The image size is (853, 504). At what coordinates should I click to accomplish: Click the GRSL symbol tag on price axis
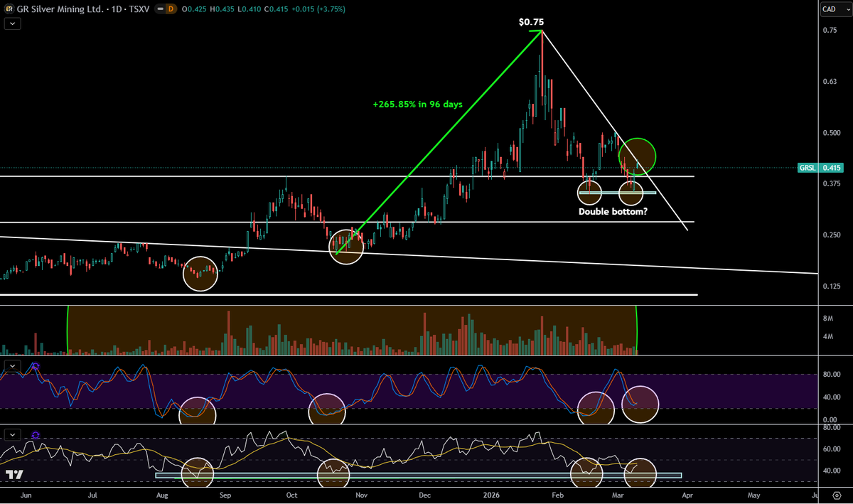(x=807, y=168)
